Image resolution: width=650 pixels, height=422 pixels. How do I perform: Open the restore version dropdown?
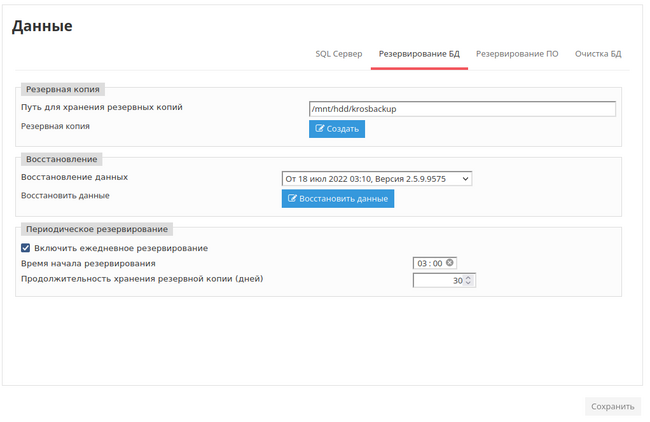(x=376, y=178)
